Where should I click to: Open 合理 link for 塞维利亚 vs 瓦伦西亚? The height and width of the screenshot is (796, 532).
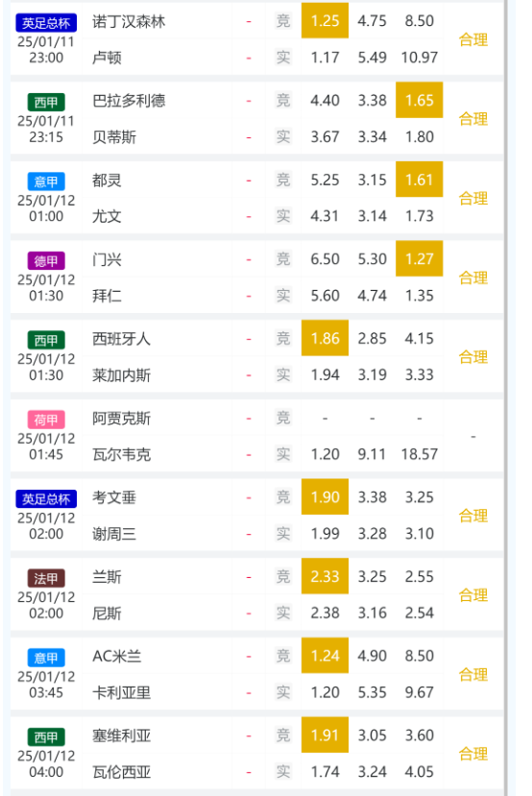[473, 754]
